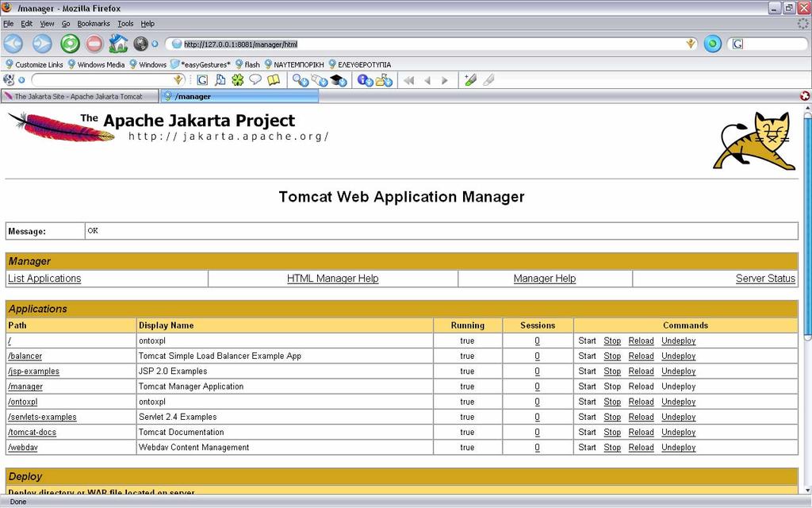Click the mouse-with-arrow toolbar icon
This screenshot has width=812, height=508.
click(x=320, y=80)
